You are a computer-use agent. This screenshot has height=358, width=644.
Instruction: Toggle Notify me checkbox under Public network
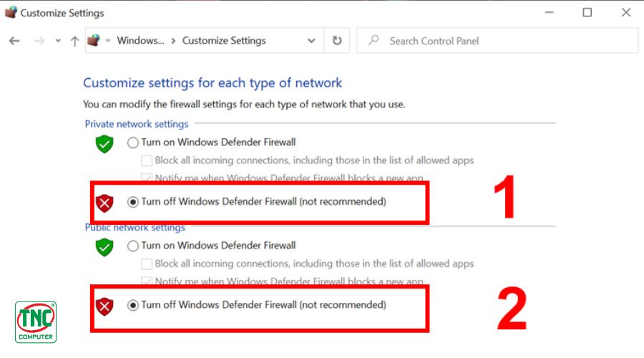click(x=146, y=281)
